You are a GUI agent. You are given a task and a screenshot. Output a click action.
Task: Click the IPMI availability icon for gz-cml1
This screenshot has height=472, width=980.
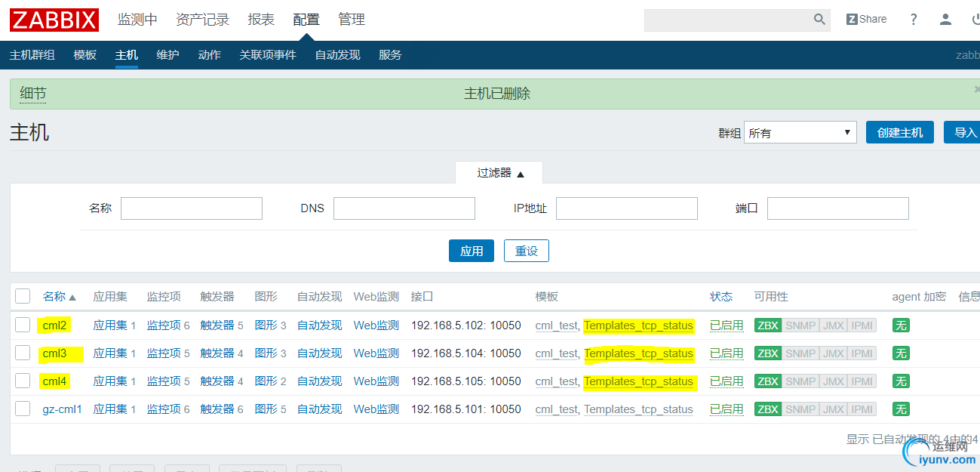coord(862,409)
